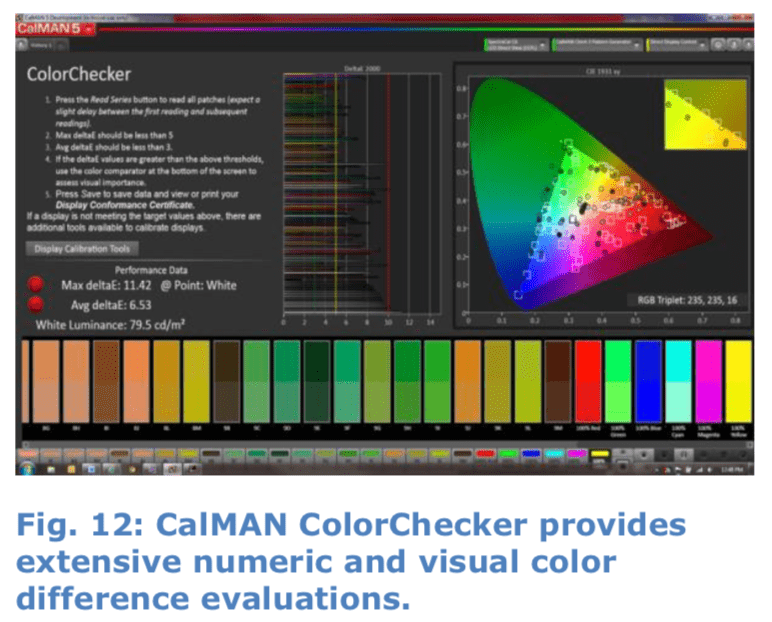Select the Avg deltaE: 6.53 readout
The image size is (772, 622).
point(111,305)
